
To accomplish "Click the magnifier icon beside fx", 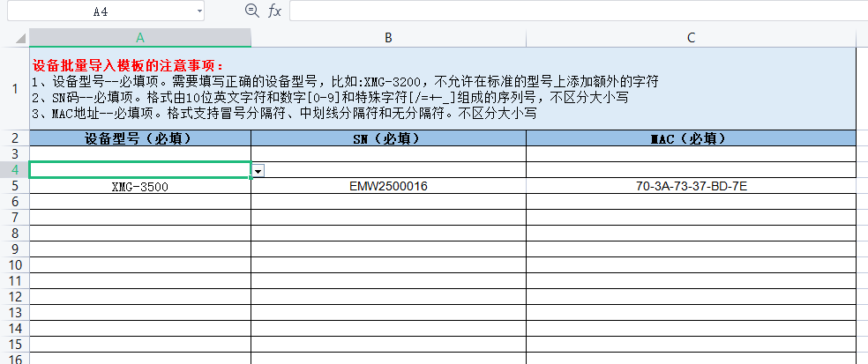I will (x=251, y=11).
